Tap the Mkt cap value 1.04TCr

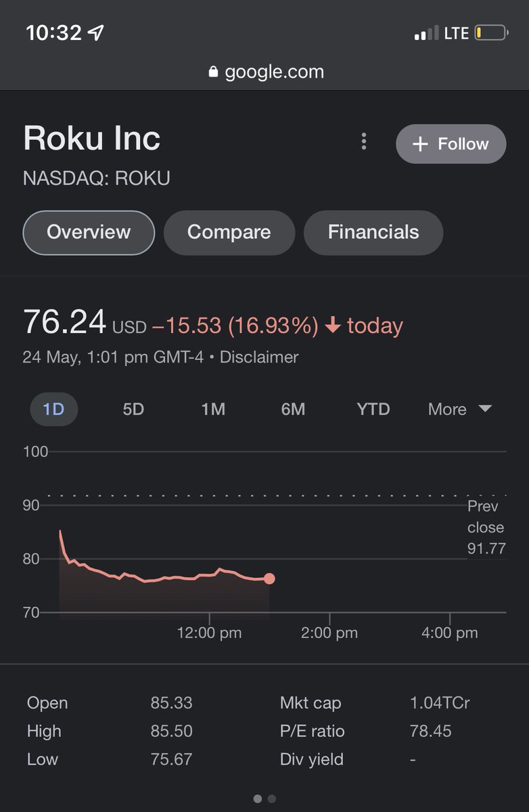click(440, 703)
